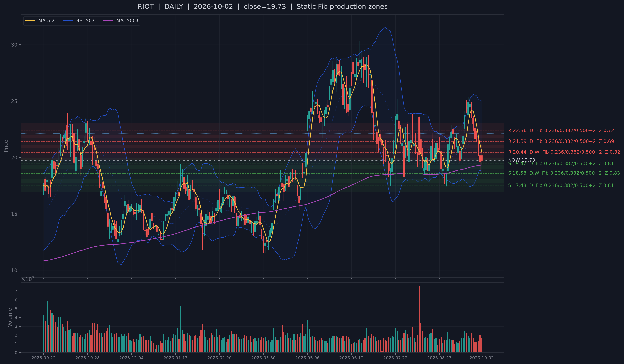Click price axis tick 30
Image resolution: width=624 pixels, height=364 pixels.
point(14,45)
